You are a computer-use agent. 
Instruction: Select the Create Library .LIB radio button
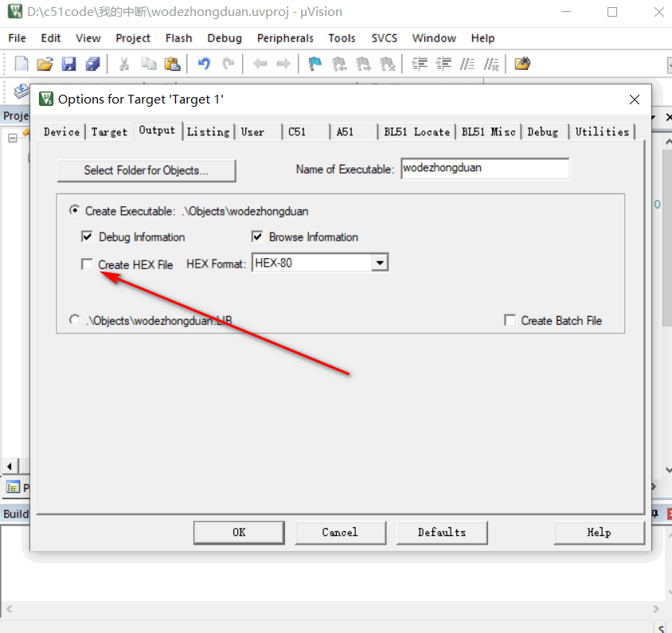tap(75, 320)
